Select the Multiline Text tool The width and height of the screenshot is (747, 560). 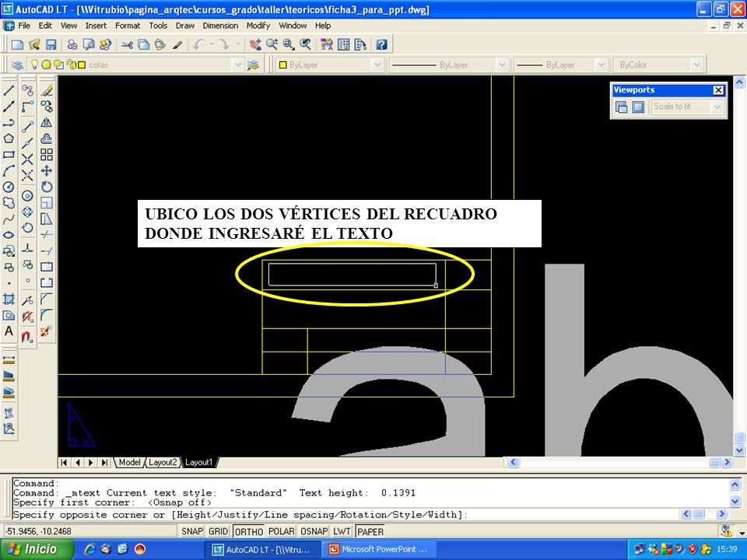(x=9, y=331)
